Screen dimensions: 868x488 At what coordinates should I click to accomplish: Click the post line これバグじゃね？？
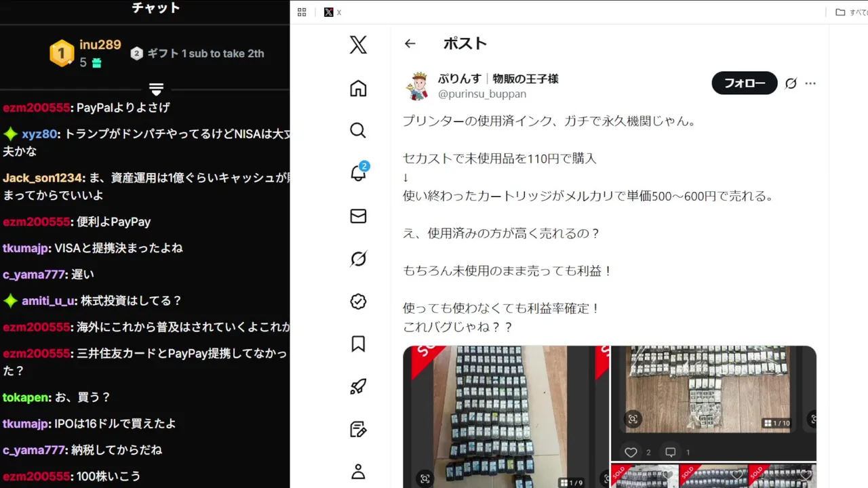458,327
